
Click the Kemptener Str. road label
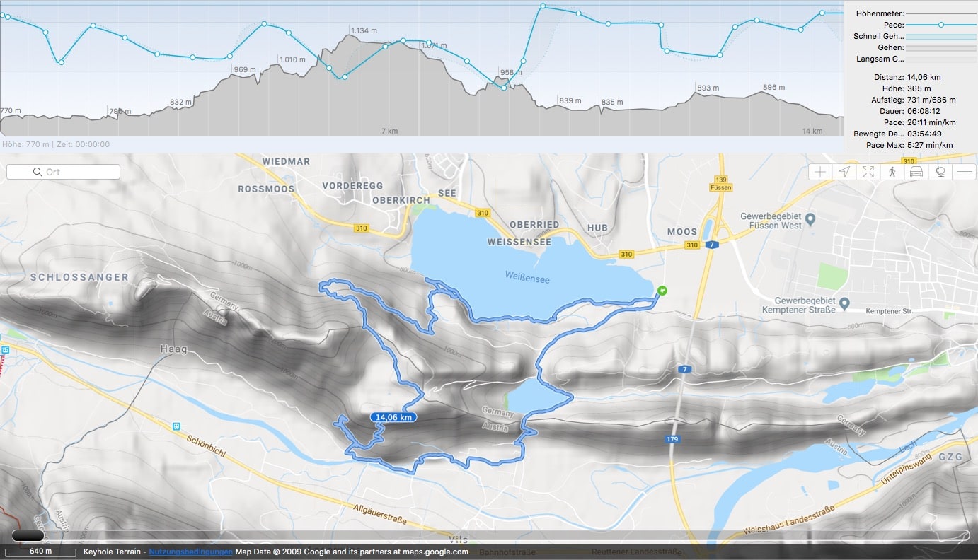pyautogui.click(x=888, y=310)
